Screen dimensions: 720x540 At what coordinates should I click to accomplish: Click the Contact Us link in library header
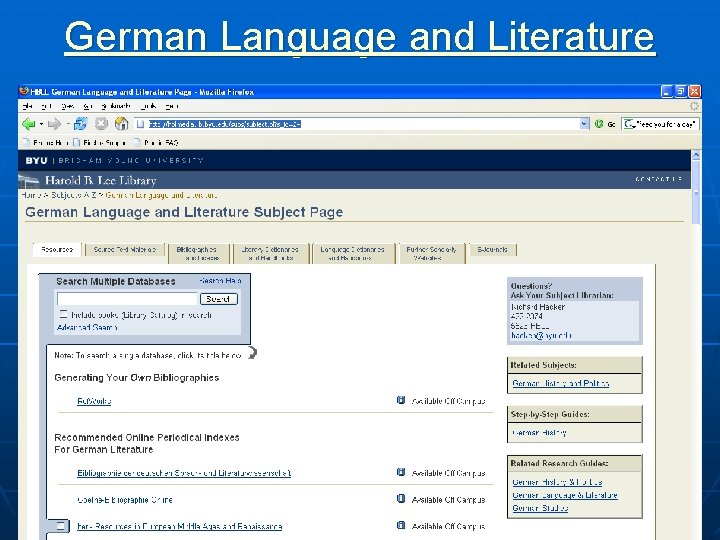[658, 179]
